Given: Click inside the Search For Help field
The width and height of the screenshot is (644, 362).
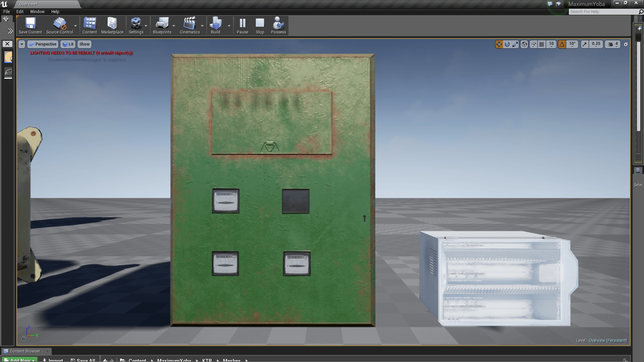Looking at the screenshot, I should [x=600, y=11].
